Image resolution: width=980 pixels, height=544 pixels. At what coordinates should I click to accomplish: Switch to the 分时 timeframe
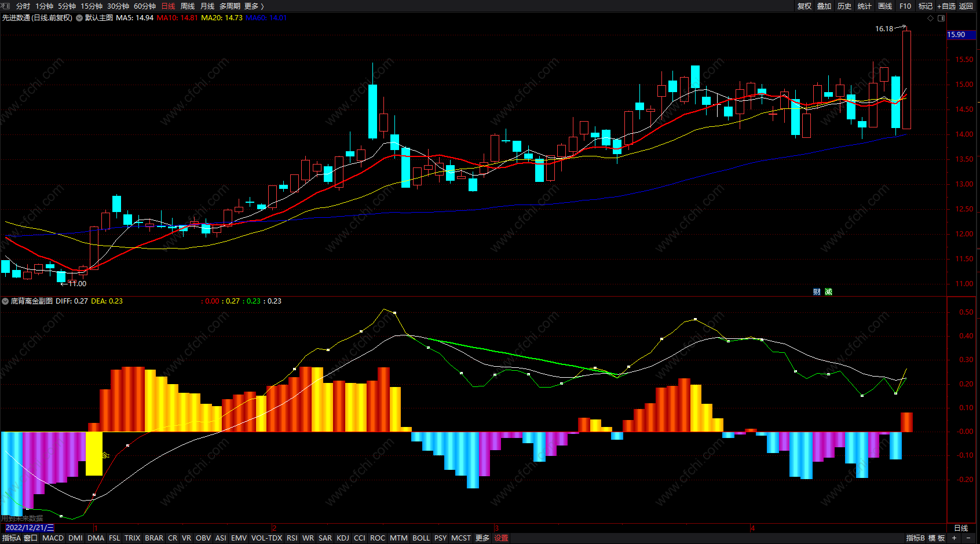(23, 6)
